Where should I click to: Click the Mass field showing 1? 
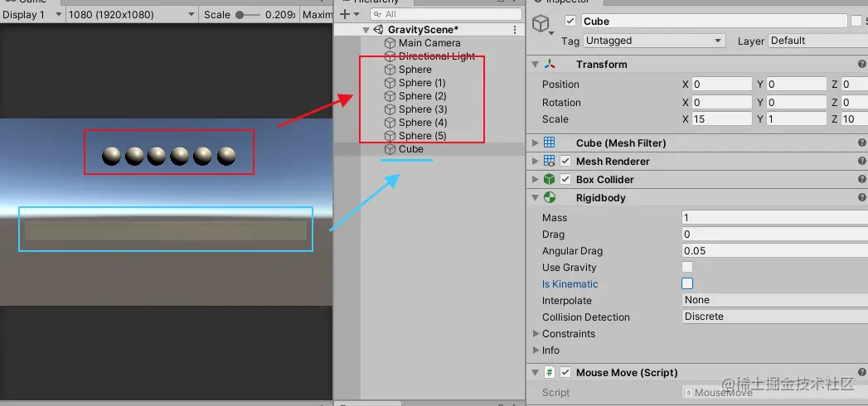[x=775, y=217]
